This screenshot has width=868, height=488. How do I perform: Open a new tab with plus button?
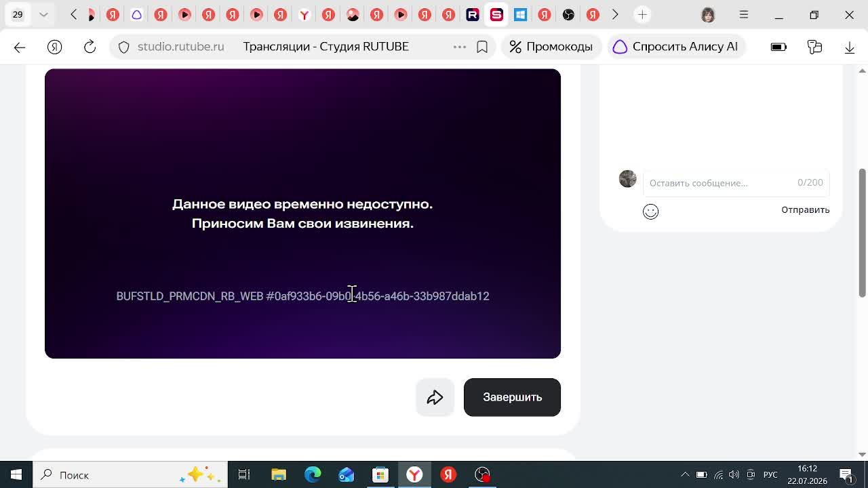(642, 14)
